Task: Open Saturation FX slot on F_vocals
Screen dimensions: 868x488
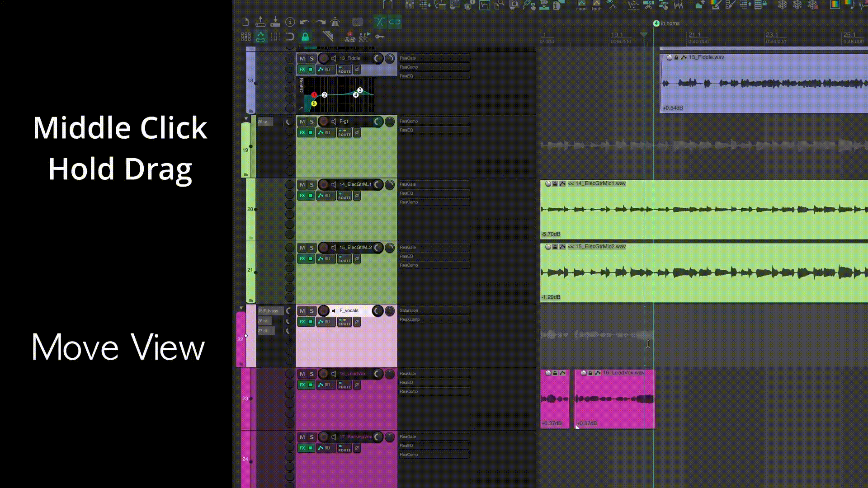Action: tap(433, 310)
